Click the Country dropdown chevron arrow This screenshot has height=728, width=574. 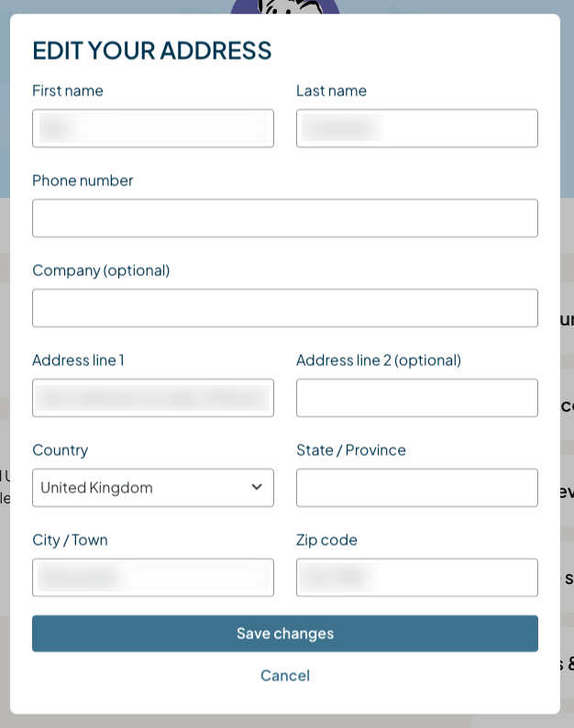(x=257, y=487)
